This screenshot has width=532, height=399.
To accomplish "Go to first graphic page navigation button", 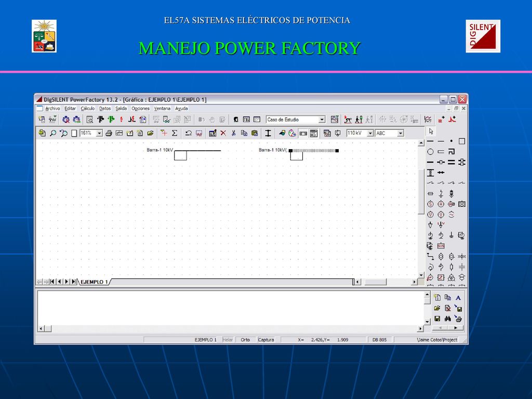I will (52, 282).
